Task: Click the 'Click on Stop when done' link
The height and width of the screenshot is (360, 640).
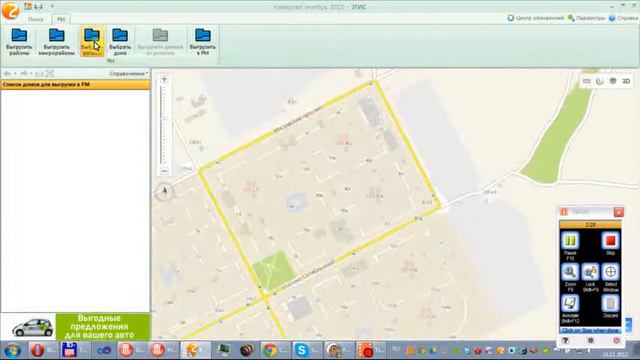Action: [x=590, y=331]
